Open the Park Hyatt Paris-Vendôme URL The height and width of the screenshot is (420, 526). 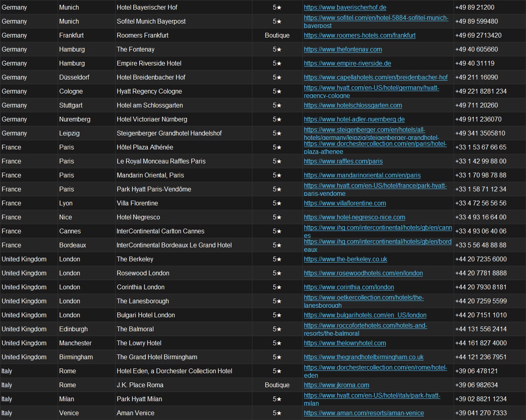pos(375,189)
